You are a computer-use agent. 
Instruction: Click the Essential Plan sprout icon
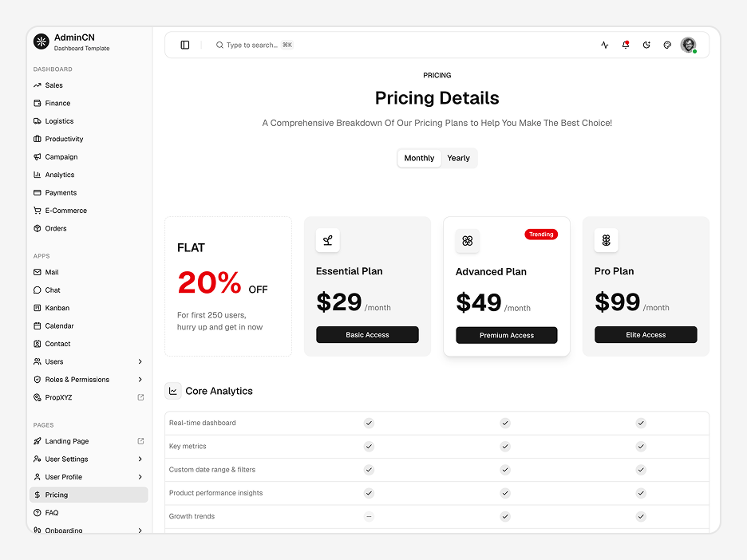[x=328, y=240]
